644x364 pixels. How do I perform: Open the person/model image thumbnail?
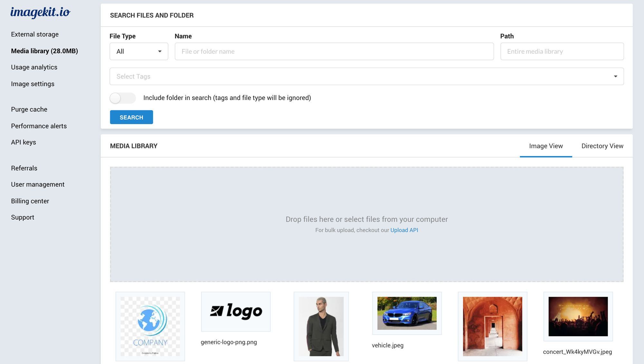tap(321, 326)
